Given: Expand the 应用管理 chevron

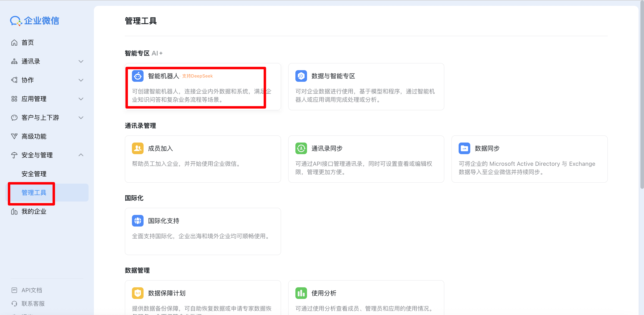Looking at the screenshot, I should pyautogui.click(x=81, y=99).
